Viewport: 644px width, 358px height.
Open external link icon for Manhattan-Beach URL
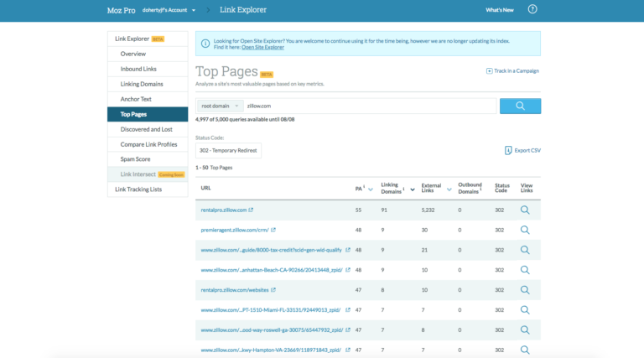(x=348, y=270)
